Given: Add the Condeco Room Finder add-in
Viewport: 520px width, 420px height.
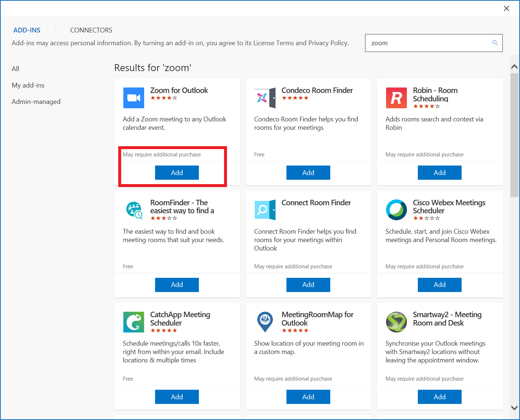Looking at the screenshot, I should pyautogui.click(x=308, y=172).
